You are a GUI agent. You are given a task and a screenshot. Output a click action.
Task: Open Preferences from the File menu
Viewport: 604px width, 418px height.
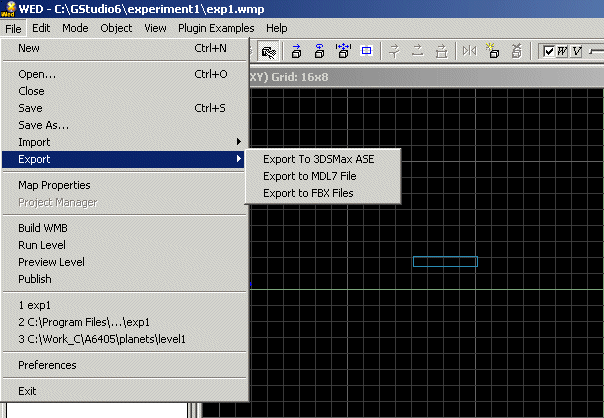47,365
